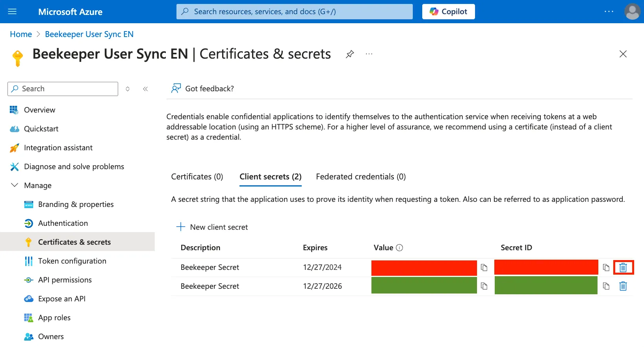Collapse the Manage section chevron
The image size is (644, 347).
click(x=15, y=185)
